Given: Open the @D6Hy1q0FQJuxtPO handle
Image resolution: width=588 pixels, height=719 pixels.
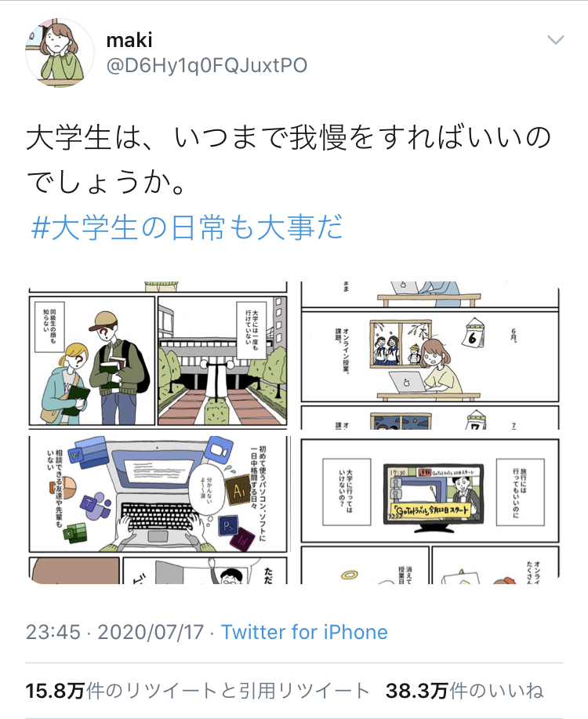Looking at the screenshot, I should (207, 66).
